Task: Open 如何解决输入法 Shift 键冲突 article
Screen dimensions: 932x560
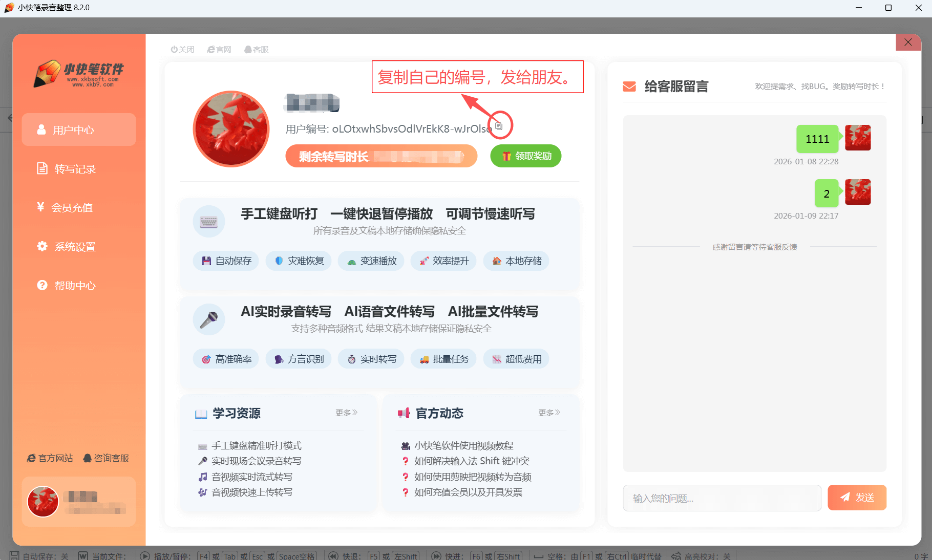Action: [472, 461]
